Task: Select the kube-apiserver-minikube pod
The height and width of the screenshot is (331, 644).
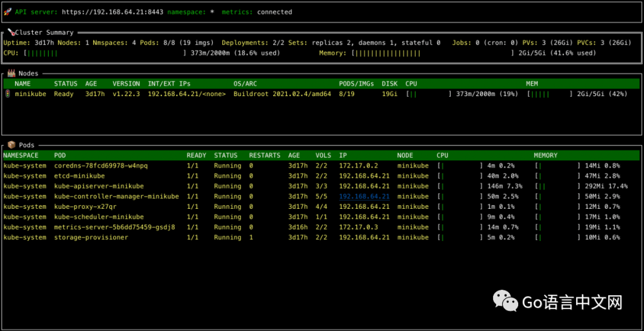Action: click(x=98, y=186)
